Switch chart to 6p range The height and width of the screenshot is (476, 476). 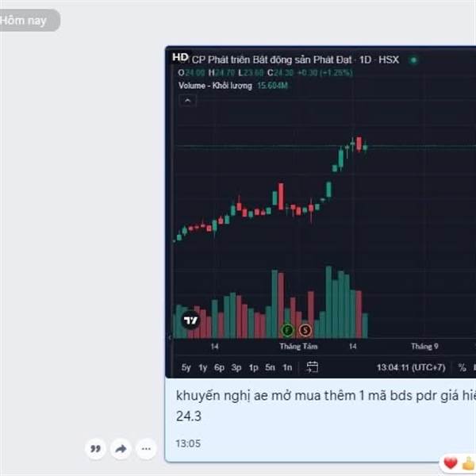pyautogui.click(x=219, y=367)
